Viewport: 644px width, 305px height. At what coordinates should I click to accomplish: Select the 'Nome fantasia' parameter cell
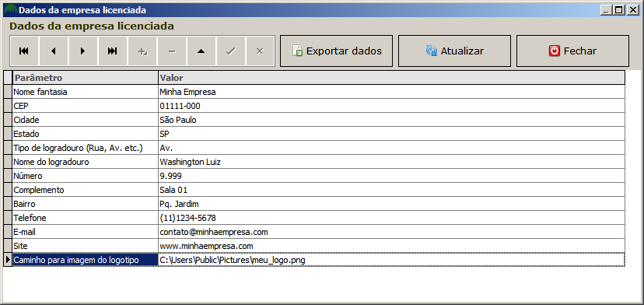(86, 92)
